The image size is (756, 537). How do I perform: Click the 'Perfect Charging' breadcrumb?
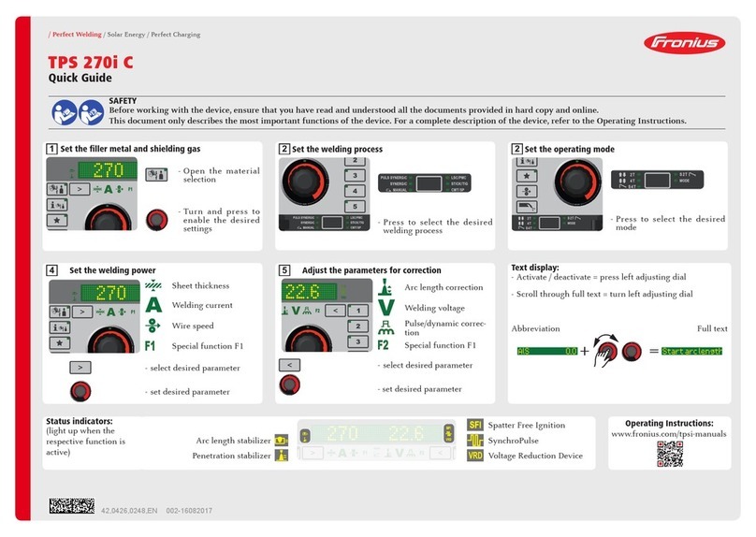click(x=176, y=35)
